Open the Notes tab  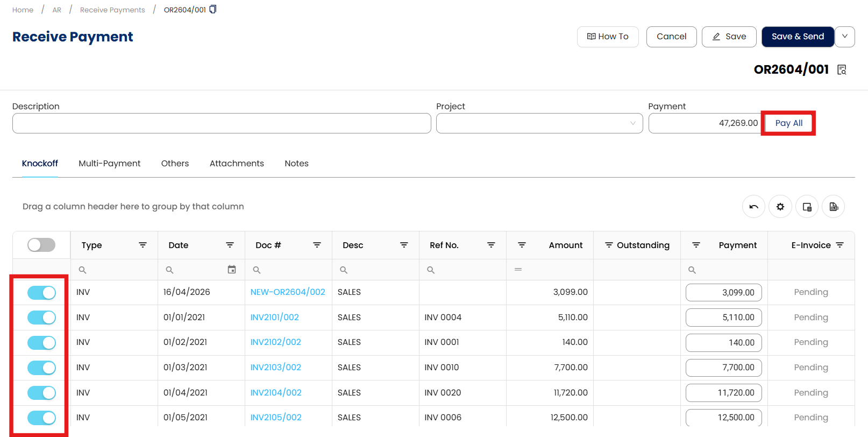(297, 164)
